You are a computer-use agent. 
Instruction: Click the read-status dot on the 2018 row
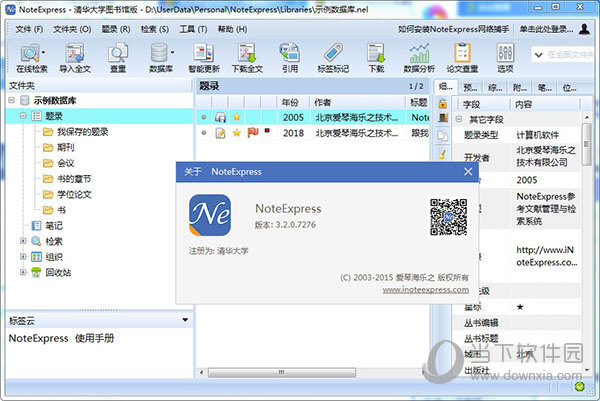(x=204, y=133)
